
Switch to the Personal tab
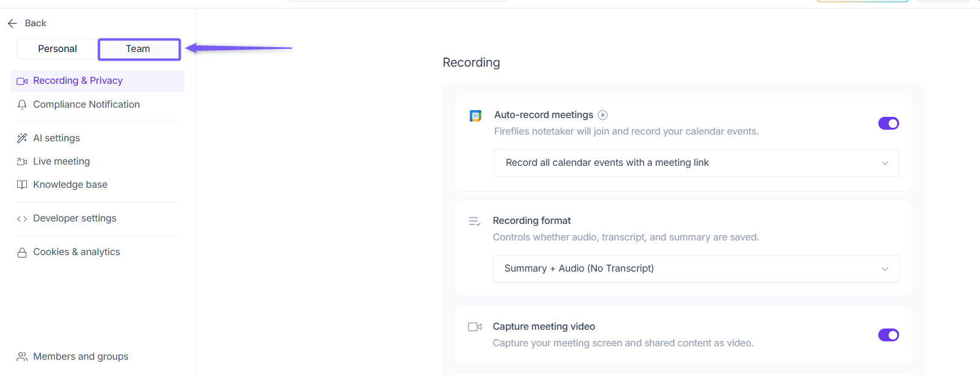click(57, 49)
